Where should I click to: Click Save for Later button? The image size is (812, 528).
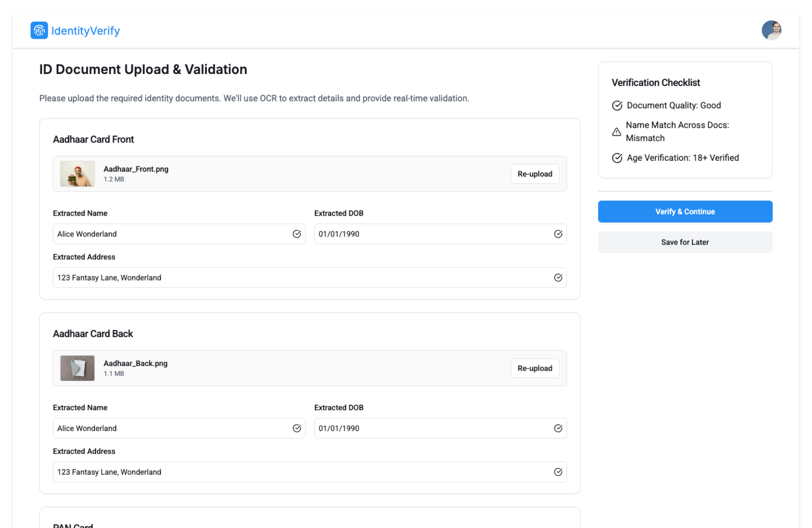685,242
